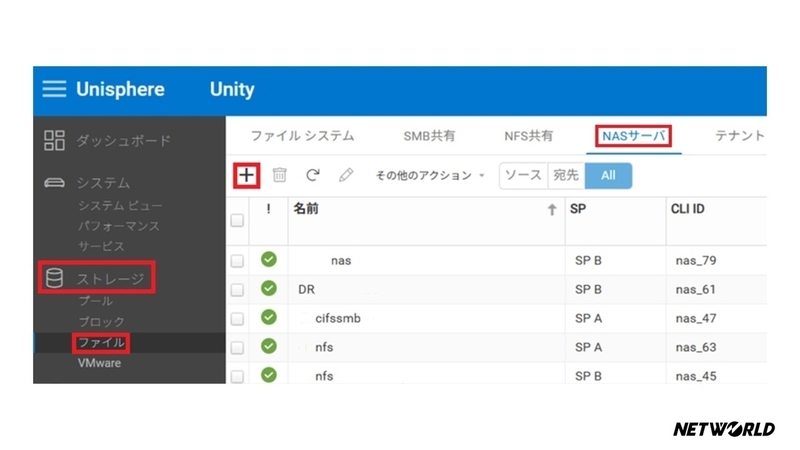Select the ソース filter button
This screenshot has height=450, width=800.
pyautogui.click(x=523, y=176)
